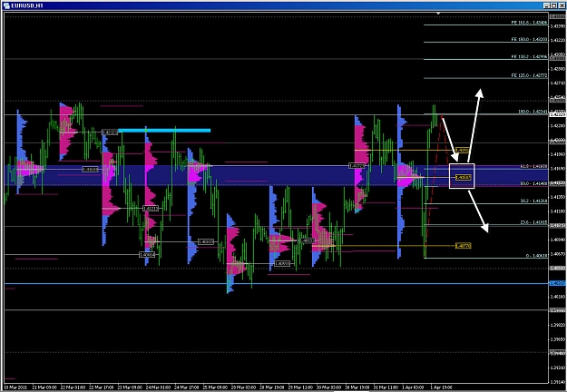Click the 38.2 Fibonacci retracement label
The image size is (567, 392).
pyautogui.click(x=533, y=201)
